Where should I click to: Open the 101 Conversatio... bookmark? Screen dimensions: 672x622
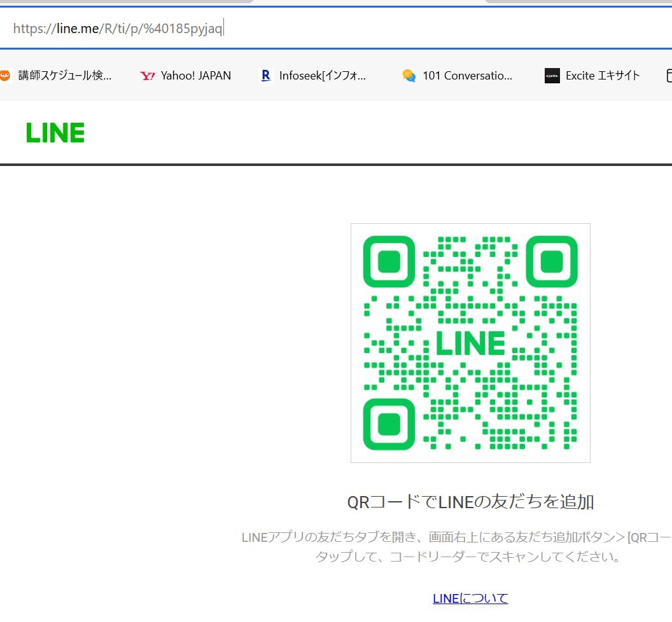coord(458,76)
